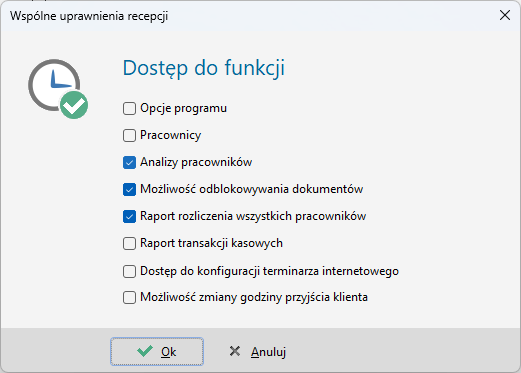Close the Wspólne uprawnienia recepcji dialog
521x373 pixels.
click(x=505, y=15)
